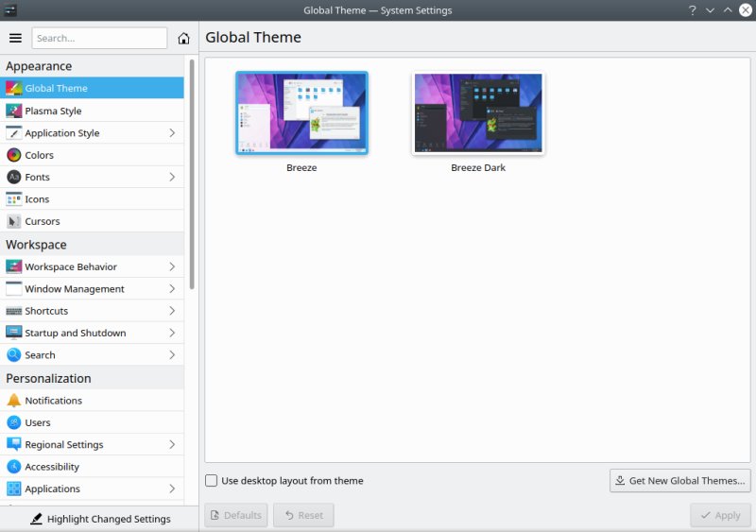Focus the settings Search field
This screenshot has height=532, width=756.
[x=99, y=38]
